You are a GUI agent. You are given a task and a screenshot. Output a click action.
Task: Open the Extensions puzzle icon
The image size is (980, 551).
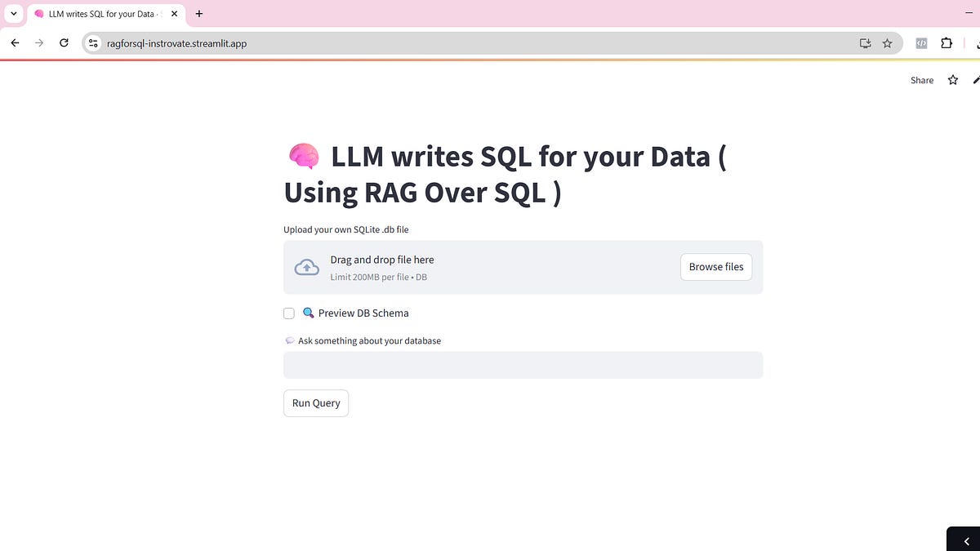click(x=947, y=43)
